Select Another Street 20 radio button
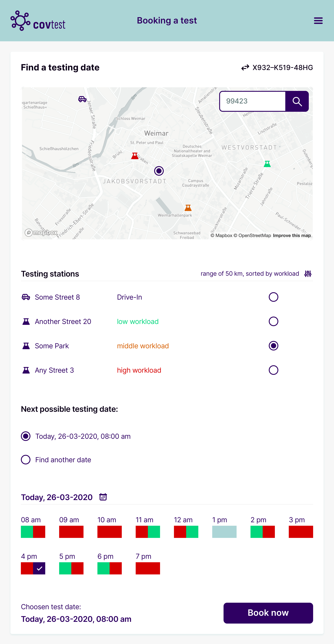Screen dimensions: 334x644 [x=273, y=321]
